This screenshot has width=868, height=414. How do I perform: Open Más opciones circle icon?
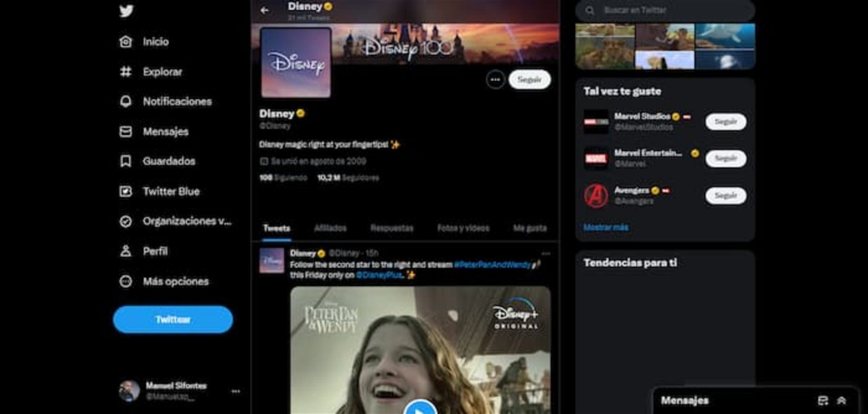coord(125,281)
